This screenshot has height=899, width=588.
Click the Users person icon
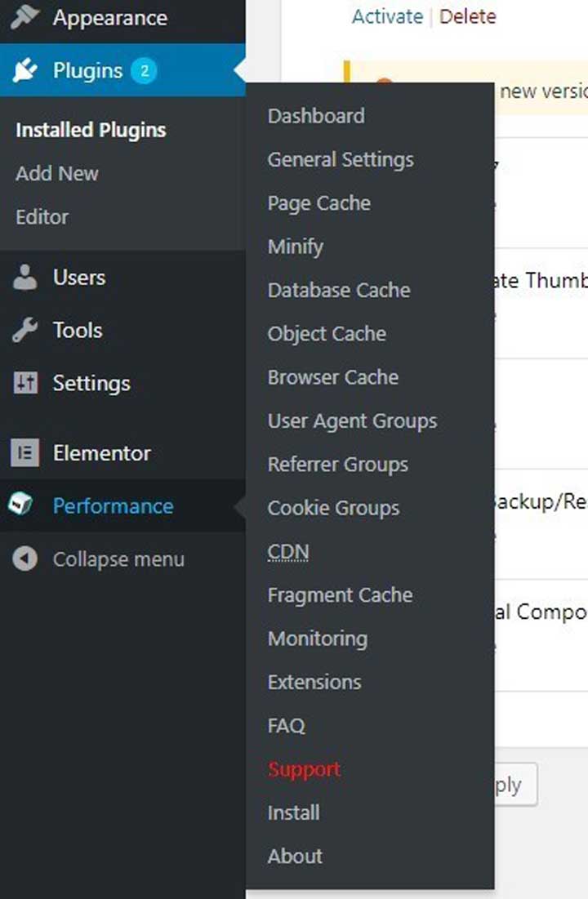pos(24,278)
